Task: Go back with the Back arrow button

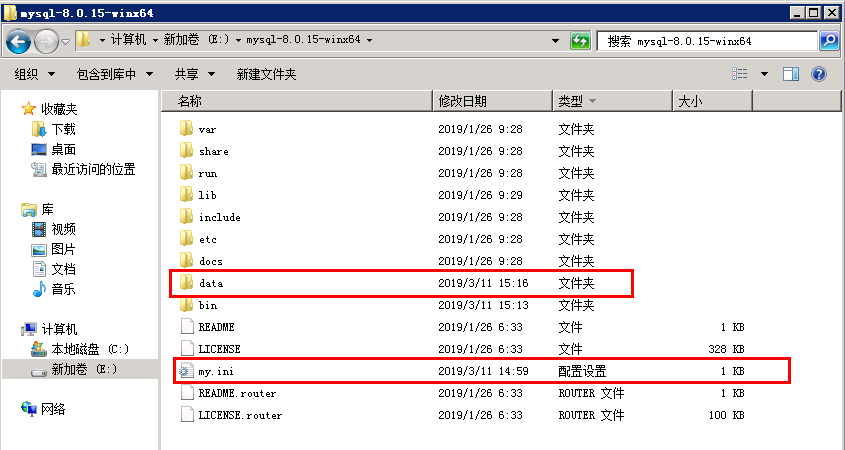Action: point(18,41)
